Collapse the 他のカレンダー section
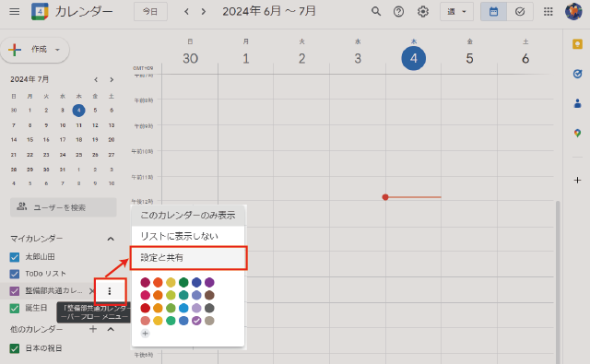The height and width of the screenshot is (364, 590). [111, 329]
